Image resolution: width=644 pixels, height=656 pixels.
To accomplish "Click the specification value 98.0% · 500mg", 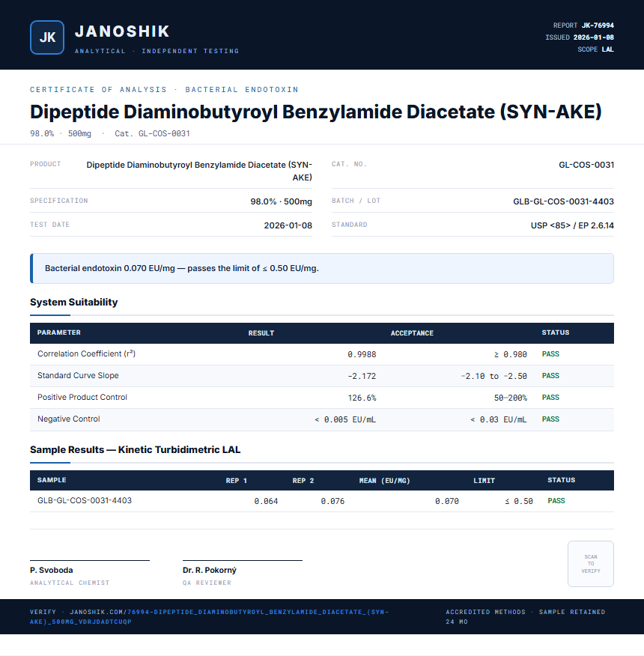I will coord(282,201).
